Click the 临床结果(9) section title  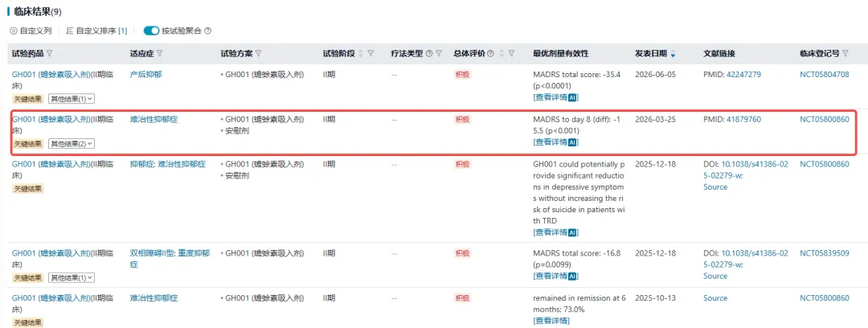38,11
